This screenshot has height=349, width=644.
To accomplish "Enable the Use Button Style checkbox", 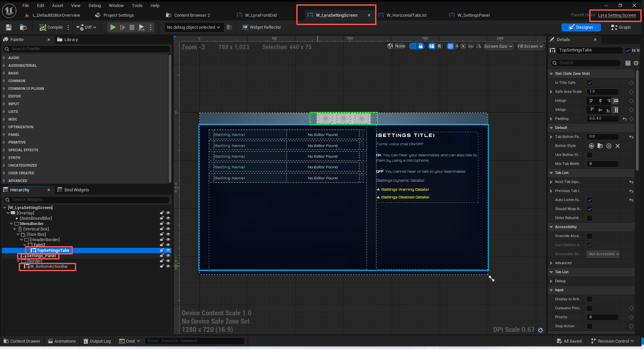I will 590,155.
